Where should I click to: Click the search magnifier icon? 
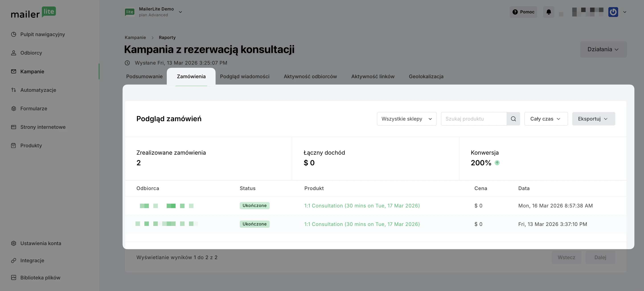pos(513,119)
